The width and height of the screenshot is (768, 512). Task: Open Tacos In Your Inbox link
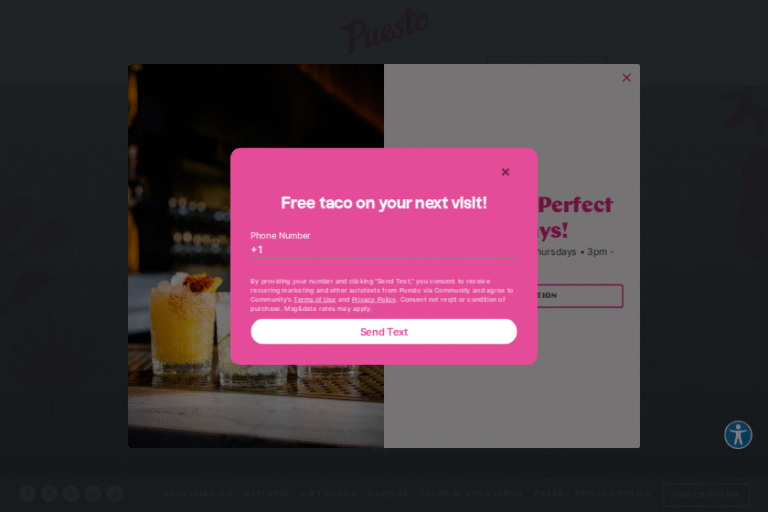471,493
